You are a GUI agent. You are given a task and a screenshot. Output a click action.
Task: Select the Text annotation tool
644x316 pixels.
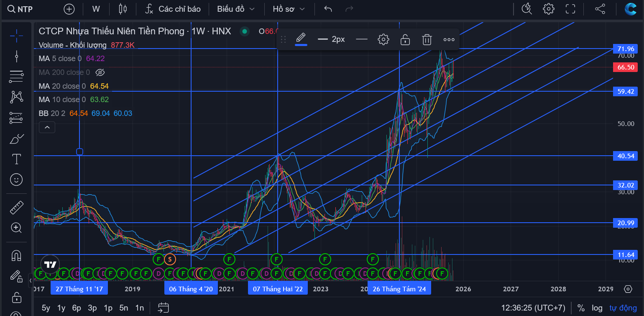(x=16, y=159)
